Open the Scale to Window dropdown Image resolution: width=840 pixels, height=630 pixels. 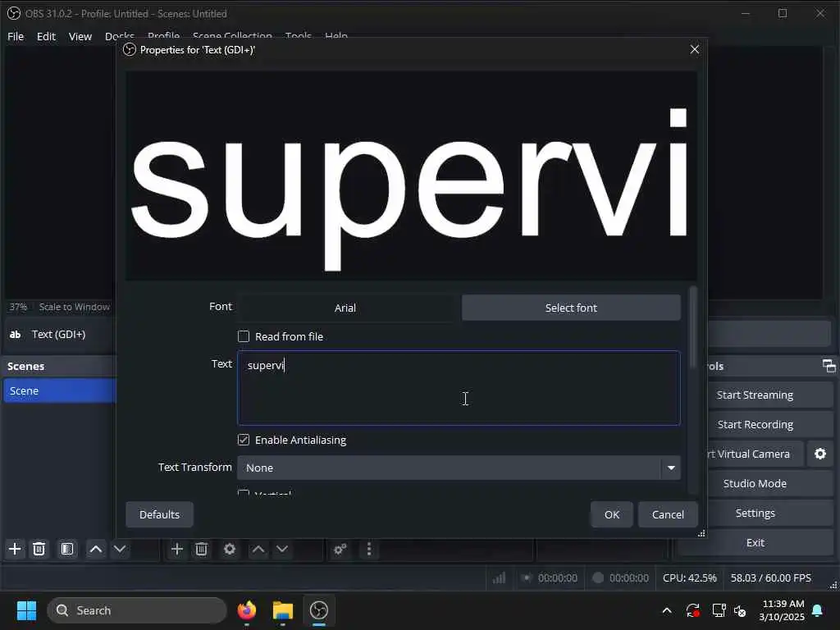click(x=75, y=307)
